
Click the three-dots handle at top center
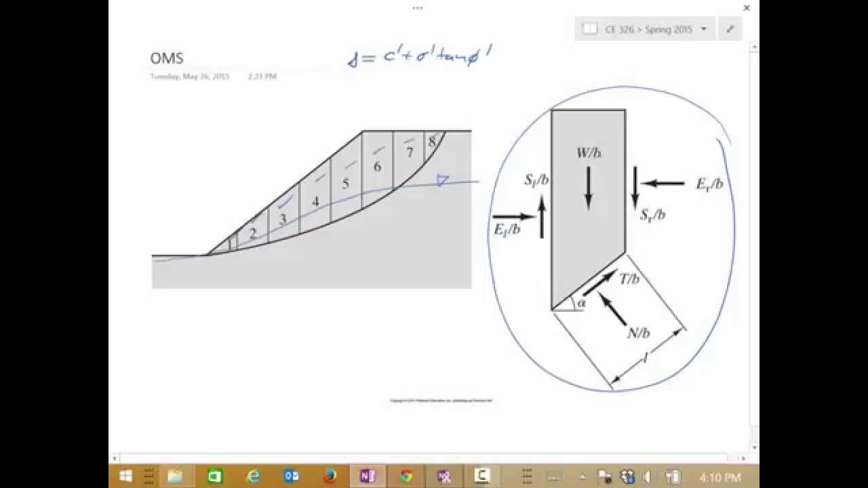(x=418, y=8)
